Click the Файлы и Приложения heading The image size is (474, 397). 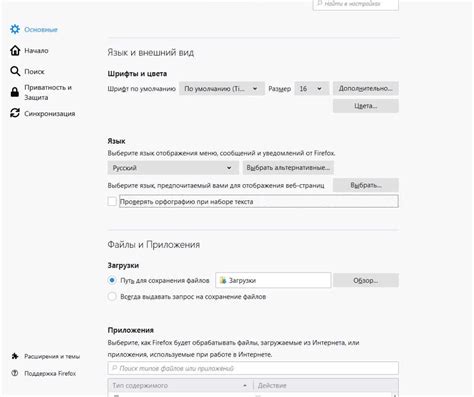[154, 244]
